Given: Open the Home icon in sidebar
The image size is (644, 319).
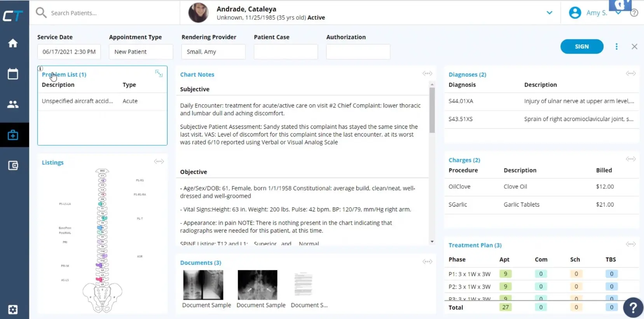Looking at the screenshot, I should (13, 43).
